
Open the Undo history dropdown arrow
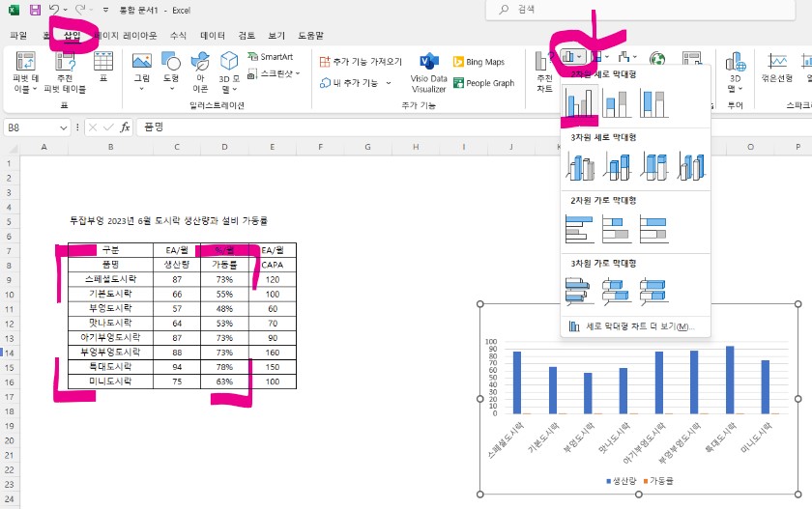[x=66, y=10]
